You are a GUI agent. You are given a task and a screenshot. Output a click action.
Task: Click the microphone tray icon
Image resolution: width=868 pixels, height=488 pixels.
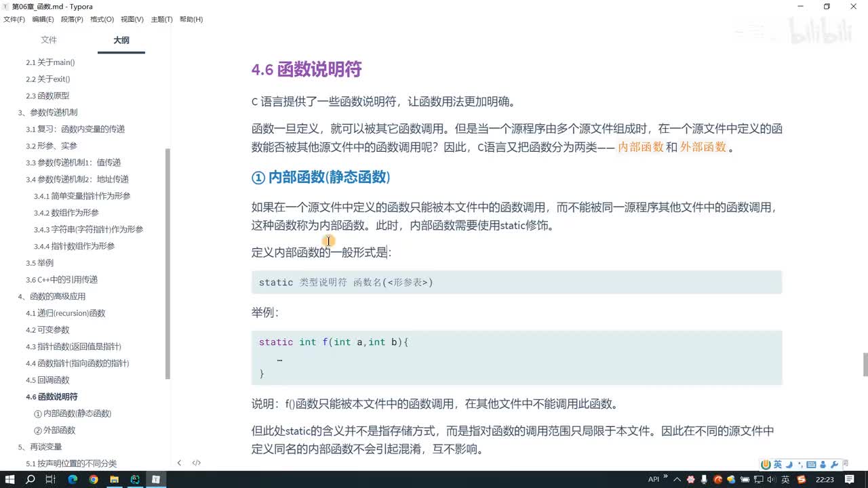(x=704, y=479)
